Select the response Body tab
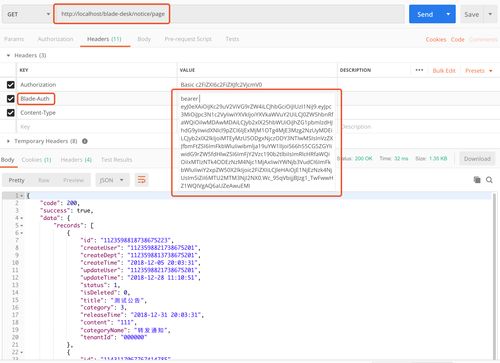The height and width of the screenshot is (363, 500). [x=7, y=160]
